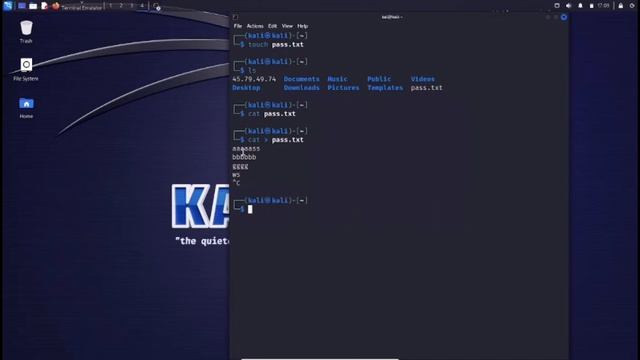Viewport: 640px width, 360px height.
Task: Switch to workspace 2
Action: (121, 6)
